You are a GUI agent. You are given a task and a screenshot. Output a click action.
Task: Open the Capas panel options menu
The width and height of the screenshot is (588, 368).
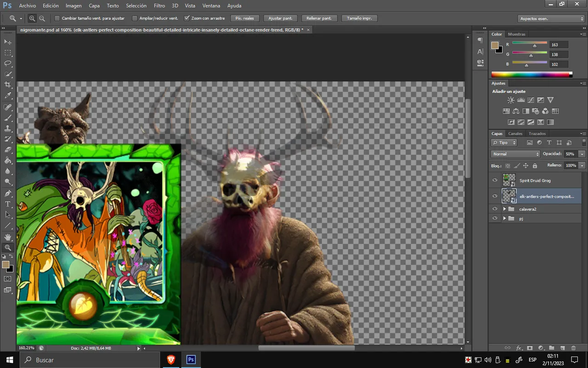point(582,134)
